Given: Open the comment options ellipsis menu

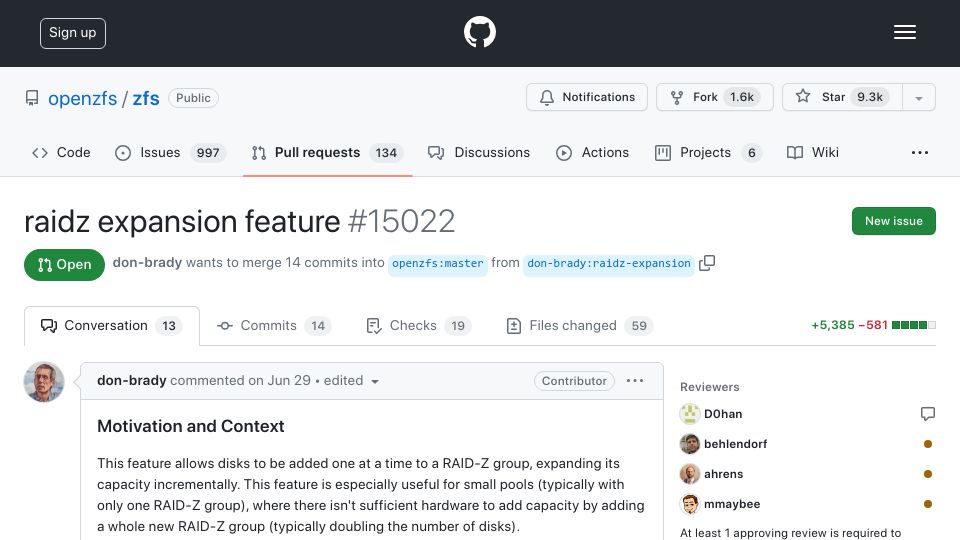Looking at the screenshot, I should (x=635, y=381).
